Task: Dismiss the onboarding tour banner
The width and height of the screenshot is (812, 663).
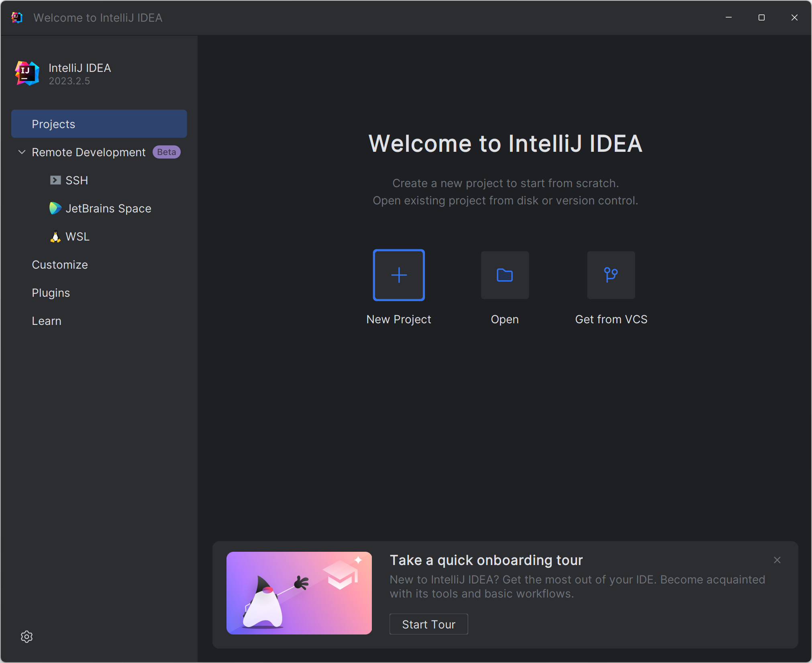Action: [777, 560]
